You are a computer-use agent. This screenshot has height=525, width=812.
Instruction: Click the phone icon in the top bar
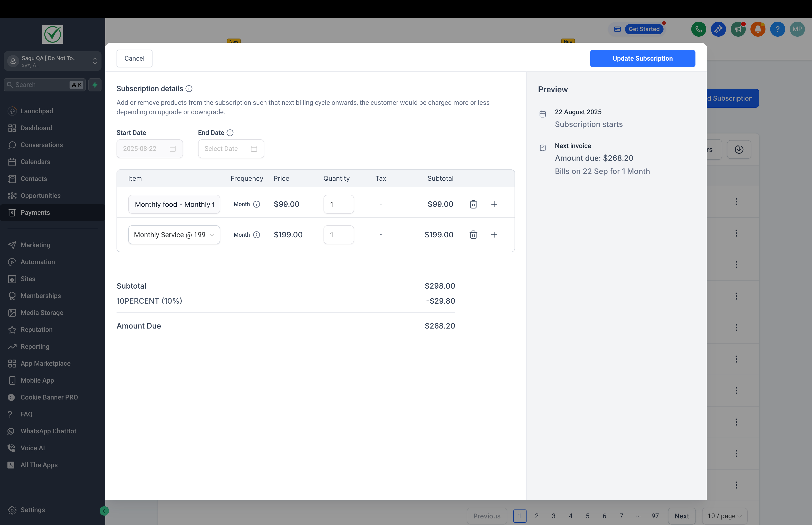point(699,29)
